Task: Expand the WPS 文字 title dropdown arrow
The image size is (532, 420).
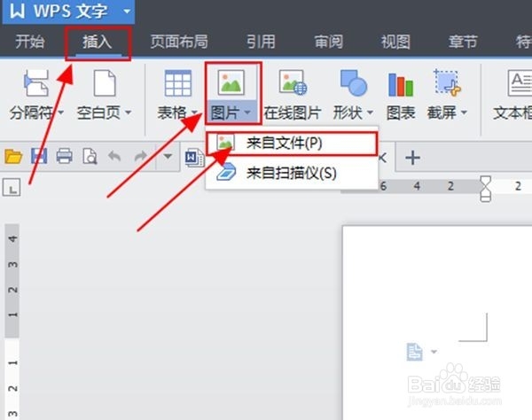Action: pos(127,12)
